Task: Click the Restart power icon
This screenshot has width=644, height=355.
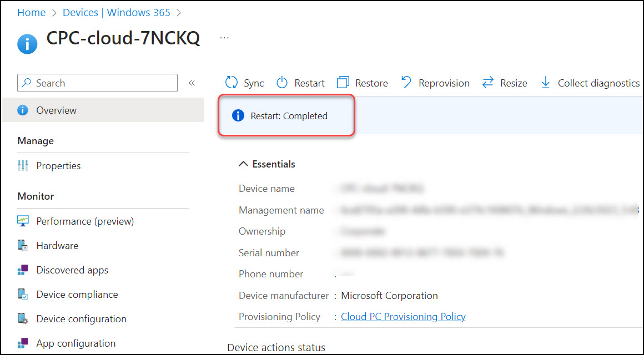Action: [282, 83]
